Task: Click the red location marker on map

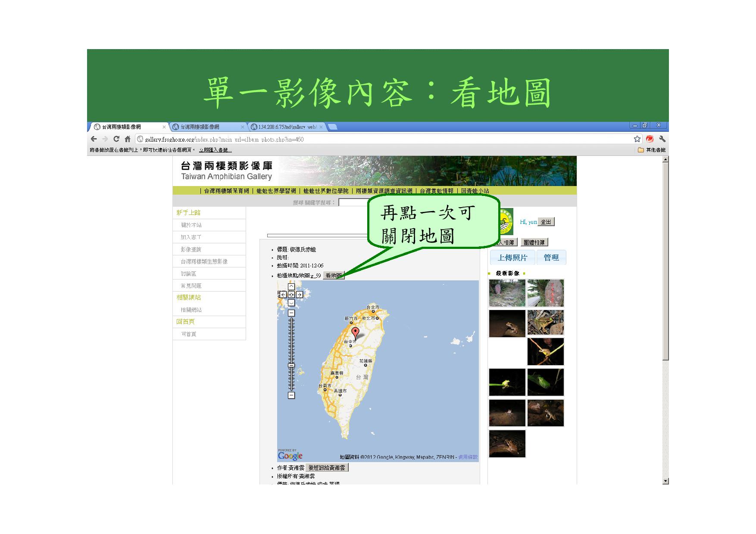Action: point(355,333)
